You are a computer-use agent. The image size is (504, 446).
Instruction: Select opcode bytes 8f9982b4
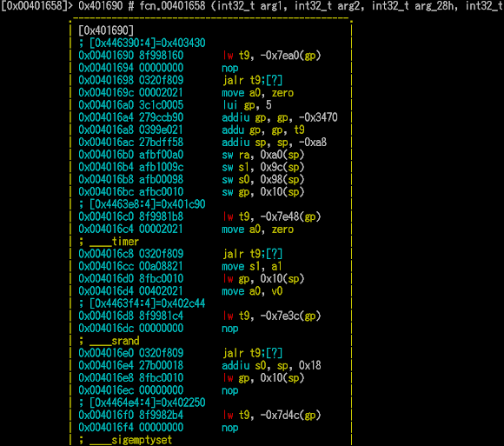tap(161, 415)
